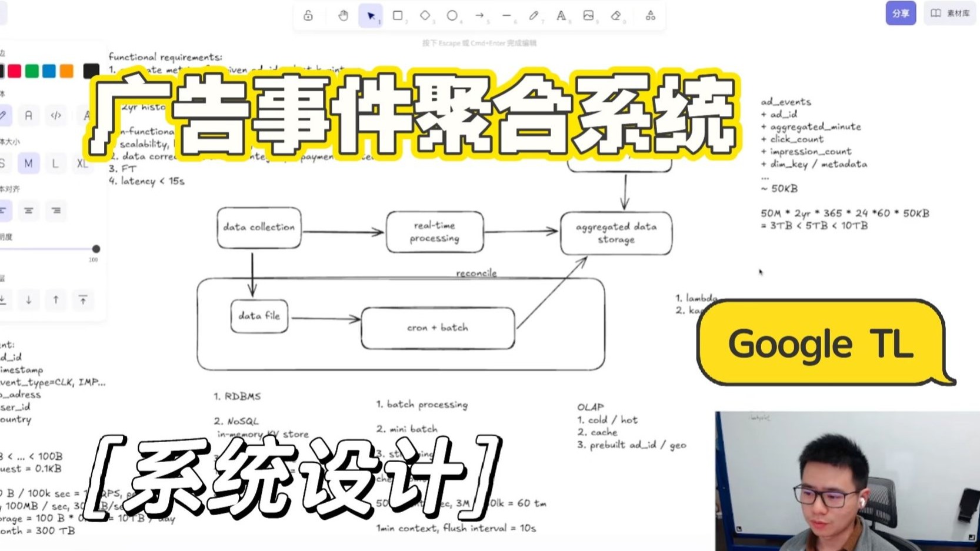
Task: Select the 'data collection' box
Action: pyautogui.click(x=259, y=228)
